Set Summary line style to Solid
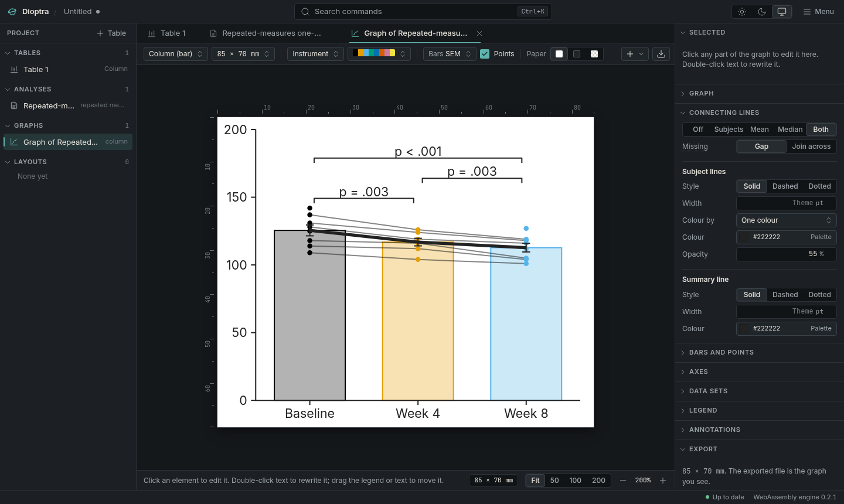Screen dimensions: 844x504 pyautogui.click(x=752, y=295)
